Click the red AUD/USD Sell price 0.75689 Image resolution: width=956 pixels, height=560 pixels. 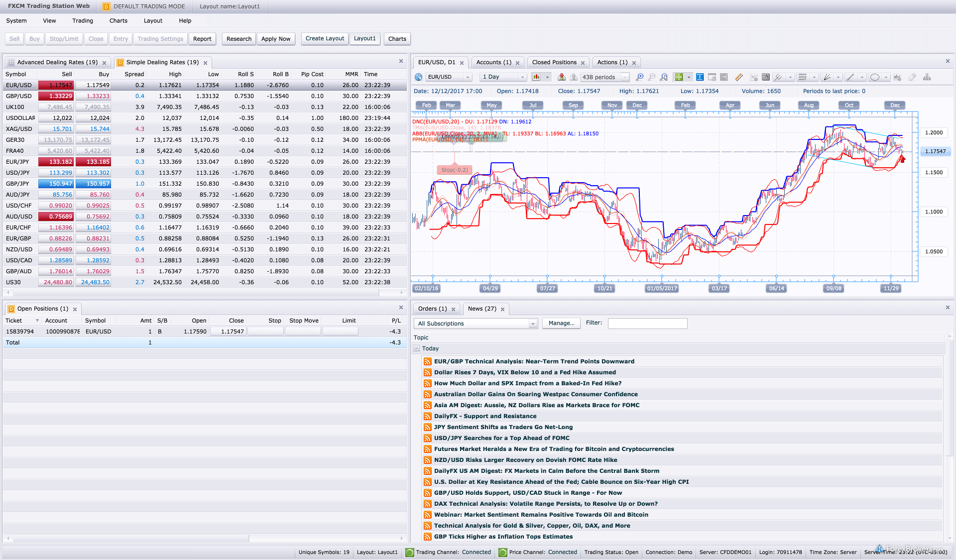click(x=56, y=217)
